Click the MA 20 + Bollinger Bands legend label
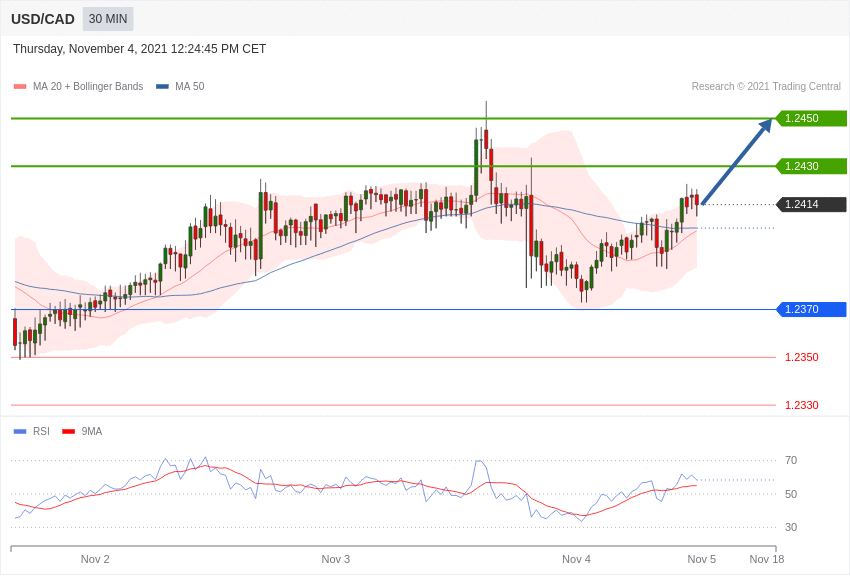Viewport: 850px width, 576px height. tap(88, 86)
